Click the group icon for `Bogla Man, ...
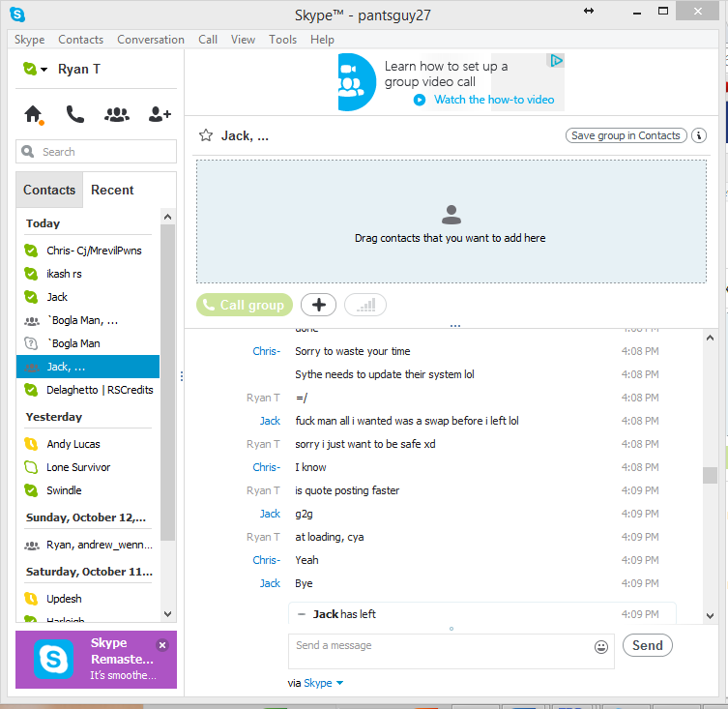The image size is (728, 709). click(x=32, y=320)
